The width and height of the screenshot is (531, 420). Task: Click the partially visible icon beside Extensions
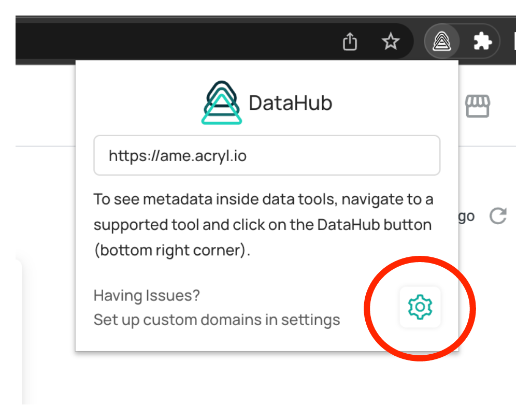click(x=514, y=41)
